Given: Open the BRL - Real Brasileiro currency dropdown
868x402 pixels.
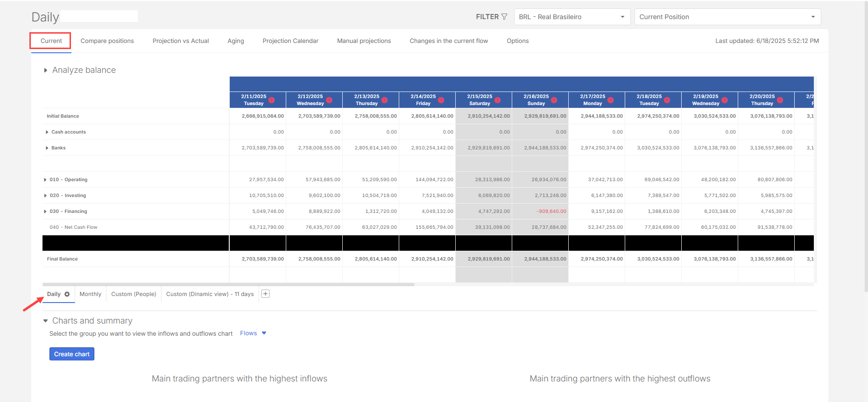Looking at the screenshot, I should (x=572, y=17).
